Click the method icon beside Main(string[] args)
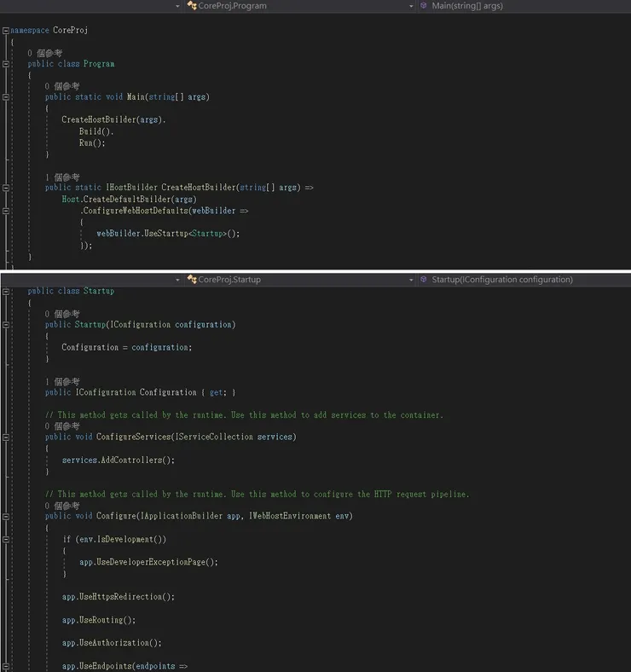Image resolution: width=631 pixels, height=672 pixels. pyautogui.click(x=424, y=6)
